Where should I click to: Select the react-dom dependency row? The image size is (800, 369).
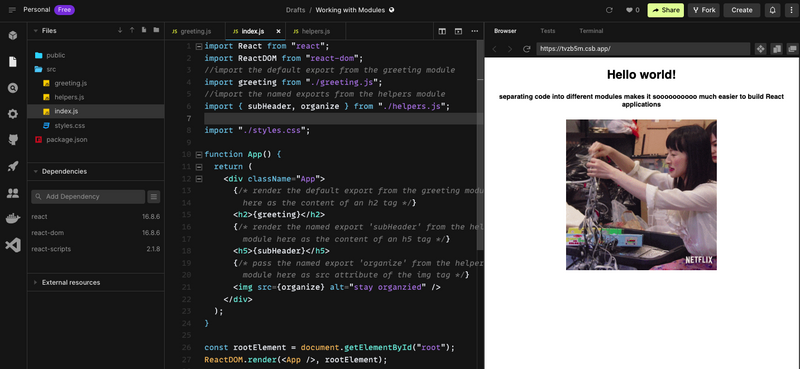[x=95, y=233]
